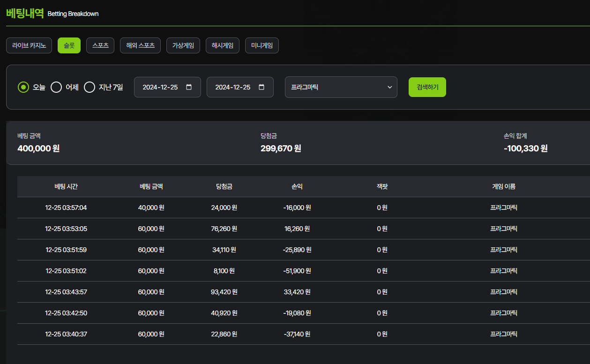
Task: Open calendar picker icon in start date field
Action: [x=189, y=87]
